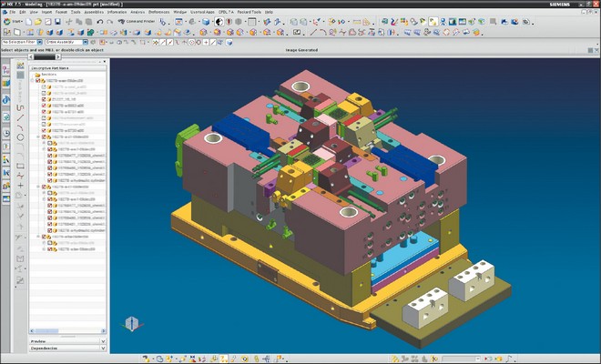Open the History clock tab in resource bar

point(5,135)
